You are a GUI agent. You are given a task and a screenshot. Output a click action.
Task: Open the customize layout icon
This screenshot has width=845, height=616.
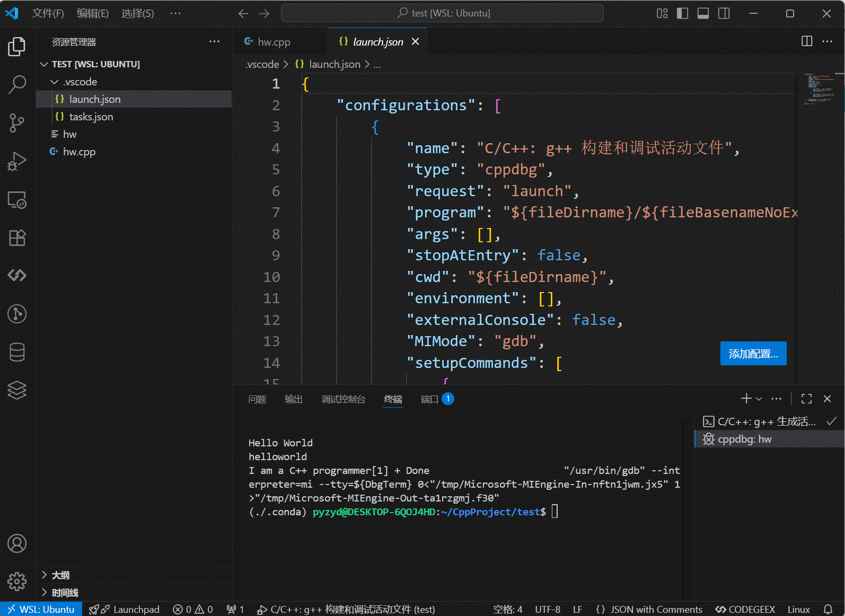pyautogui.click(x=662, y=13)
